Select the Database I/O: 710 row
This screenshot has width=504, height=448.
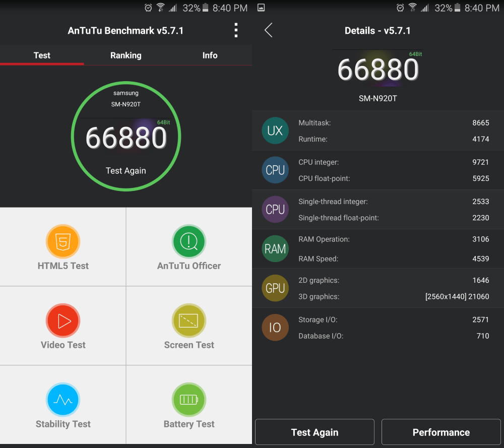(394, 336)
